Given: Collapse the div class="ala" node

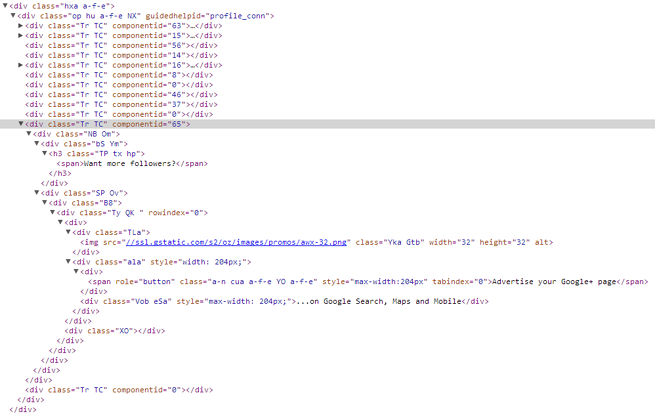Looking at the screenshot, I should (68, 262).
